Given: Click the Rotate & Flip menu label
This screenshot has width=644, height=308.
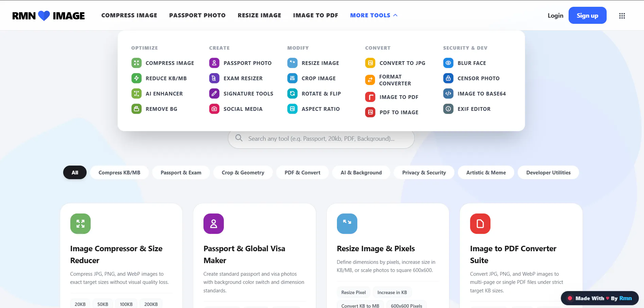Looking at the screenshot, I should coord(321,93).
